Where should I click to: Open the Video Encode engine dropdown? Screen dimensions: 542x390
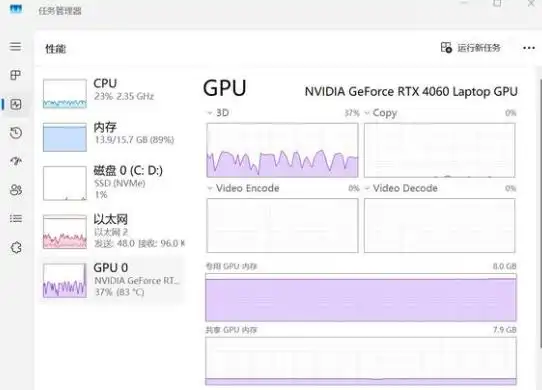click(x=209, y=188)
